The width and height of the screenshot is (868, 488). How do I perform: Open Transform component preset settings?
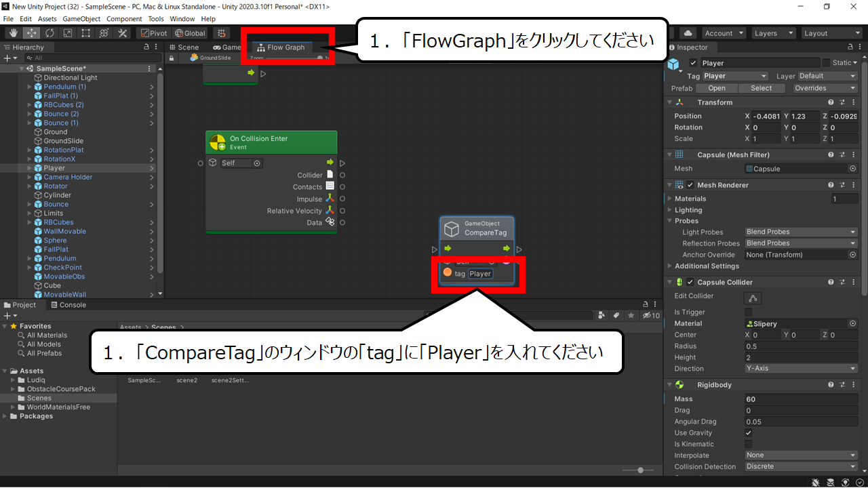click(x=842, y=102)
